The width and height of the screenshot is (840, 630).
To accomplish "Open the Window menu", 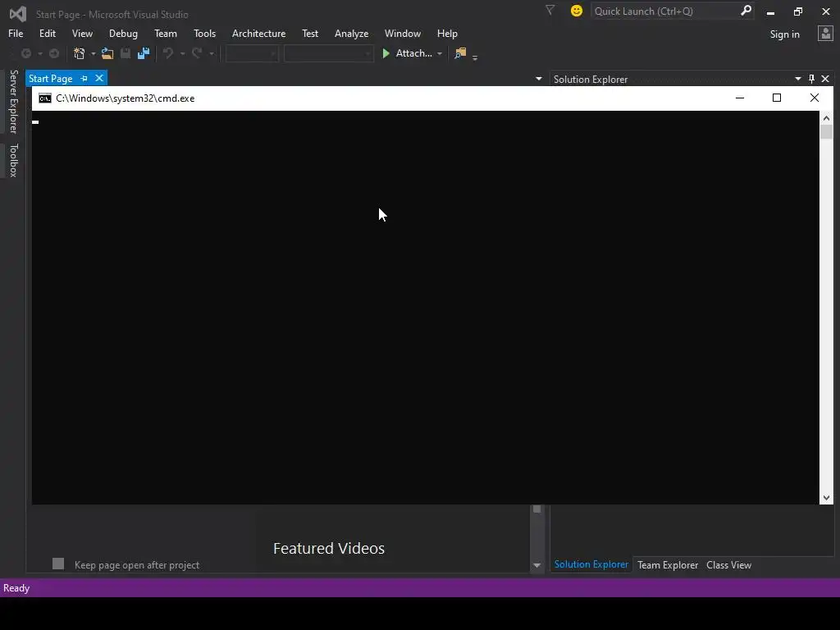I will (402, 33).
